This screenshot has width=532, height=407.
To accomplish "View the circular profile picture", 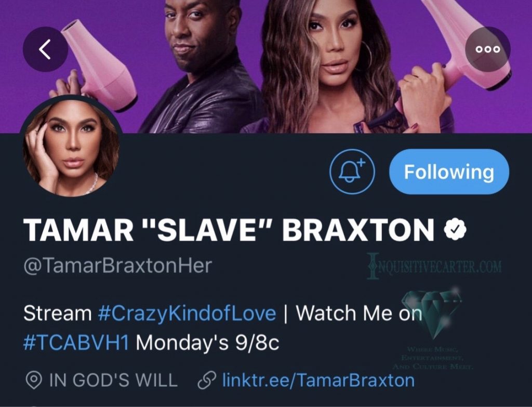I will click(71, 146).
